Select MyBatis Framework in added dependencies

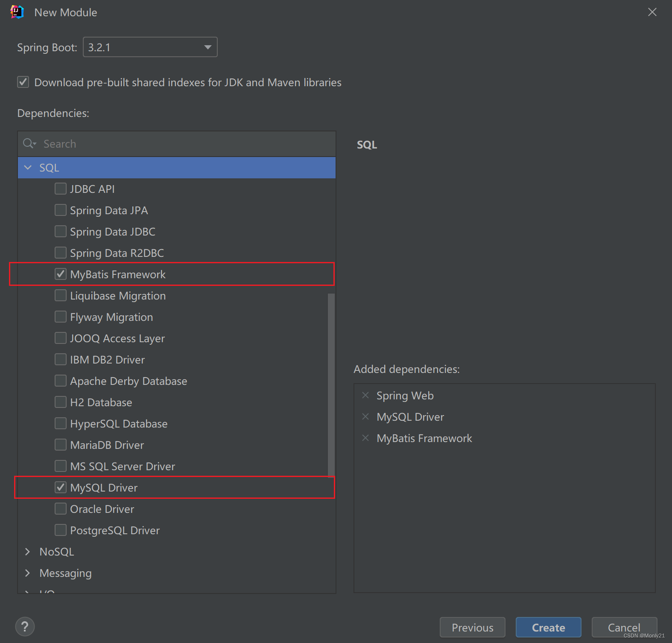(x=424, y=439)
